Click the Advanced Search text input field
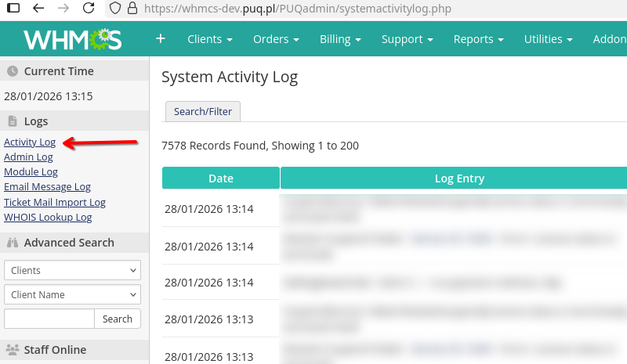This screenshot has width=627, height=364. 49,319
